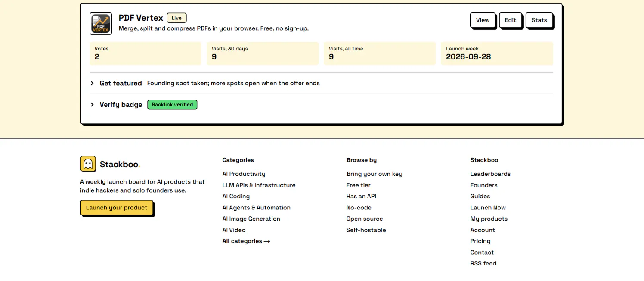Click the Visits, all time stat card
The width and height of the screenshot is (644, 281).
(x=380, y=53)
